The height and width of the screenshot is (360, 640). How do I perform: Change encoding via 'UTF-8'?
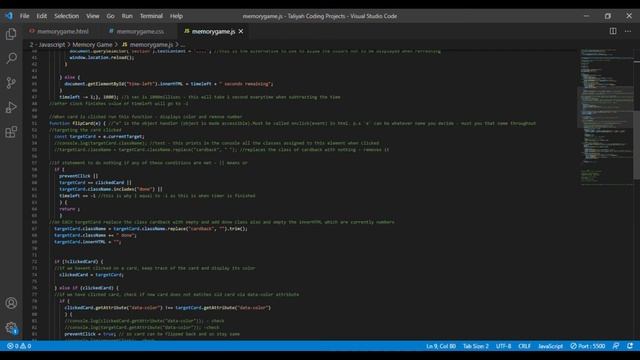click(503, 346)
